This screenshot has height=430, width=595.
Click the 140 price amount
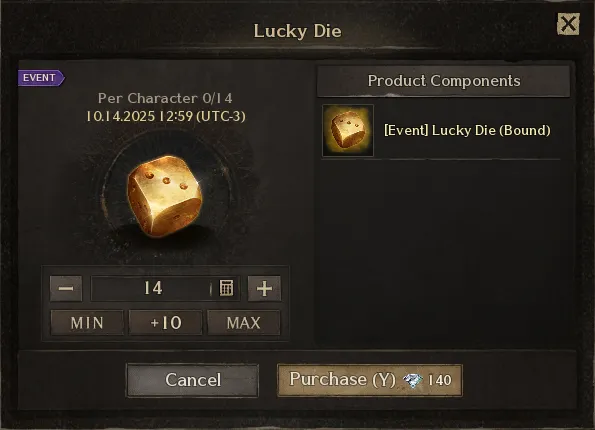[x=440, y=380]
